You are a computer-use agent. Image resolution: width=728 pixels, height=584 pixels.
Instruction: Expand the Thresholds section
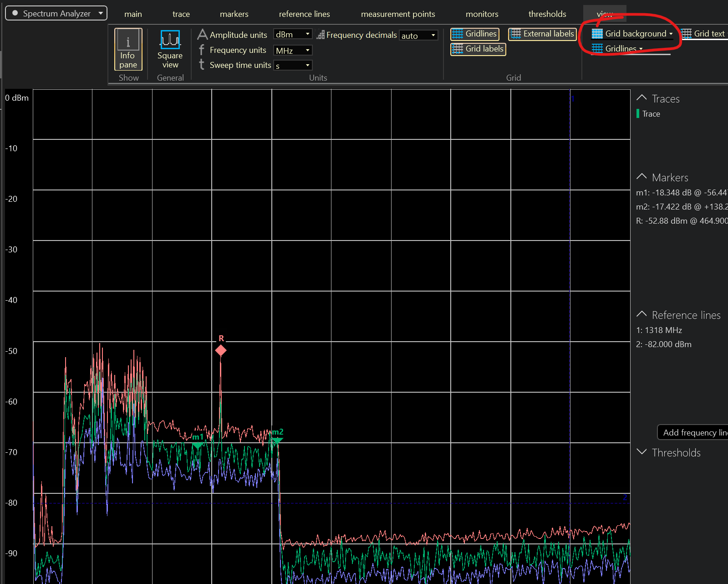pyautogui.click(x=641, y=452)
